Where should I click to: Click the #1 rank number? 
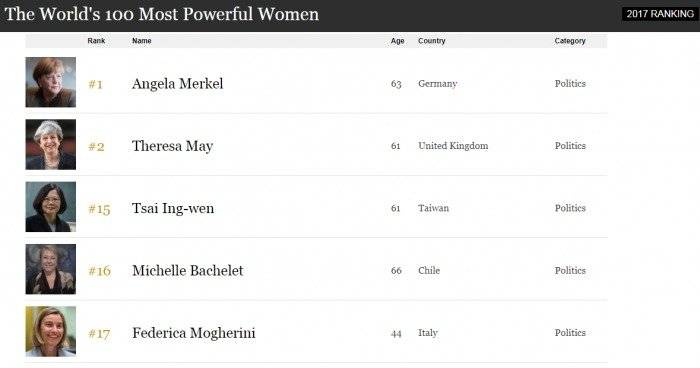click(x=96, y=84)
